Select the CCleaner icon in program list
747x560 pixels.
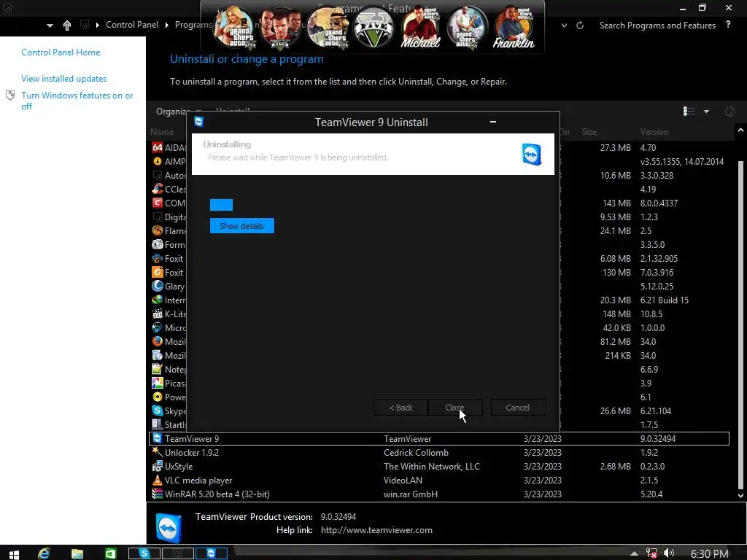pyautogui.click(x=158, y=189)
